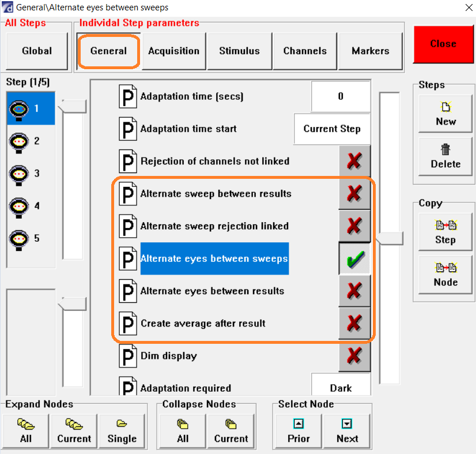Close the window with title bar X
Viewport: 476px width, 454px height.
point(469,7)
